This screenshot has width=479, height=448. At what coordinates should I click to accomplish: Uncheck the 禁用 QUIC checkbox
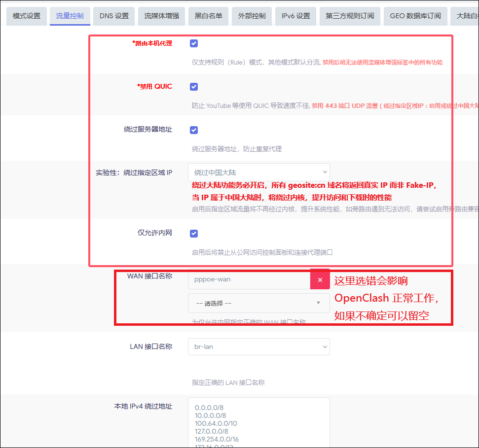194,87
